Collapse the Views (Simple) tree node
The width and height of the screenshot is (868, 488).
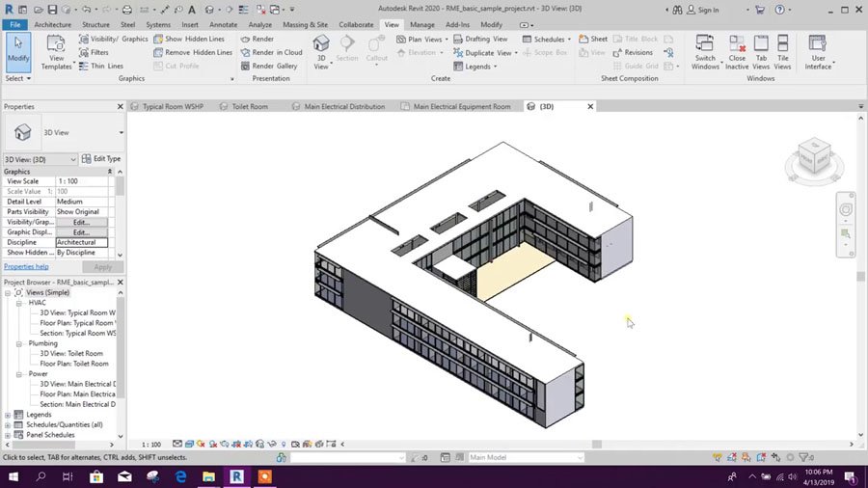coord(8,292)
